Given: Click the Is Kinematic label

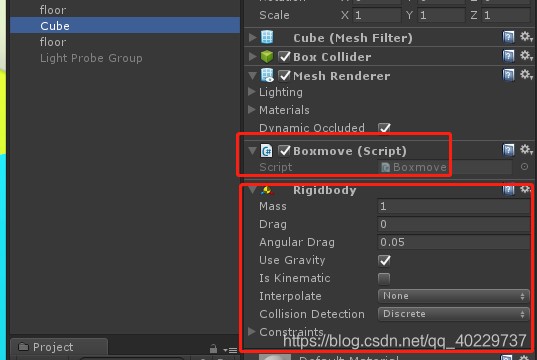Looking at the screenshot, I should (x=295, y=278).
